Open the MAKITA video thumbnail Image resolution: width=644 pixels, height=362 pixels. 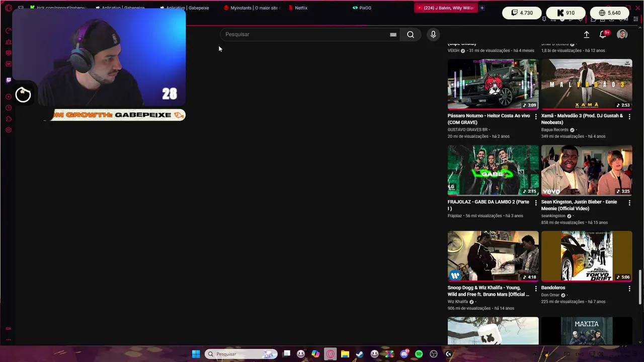587,331
